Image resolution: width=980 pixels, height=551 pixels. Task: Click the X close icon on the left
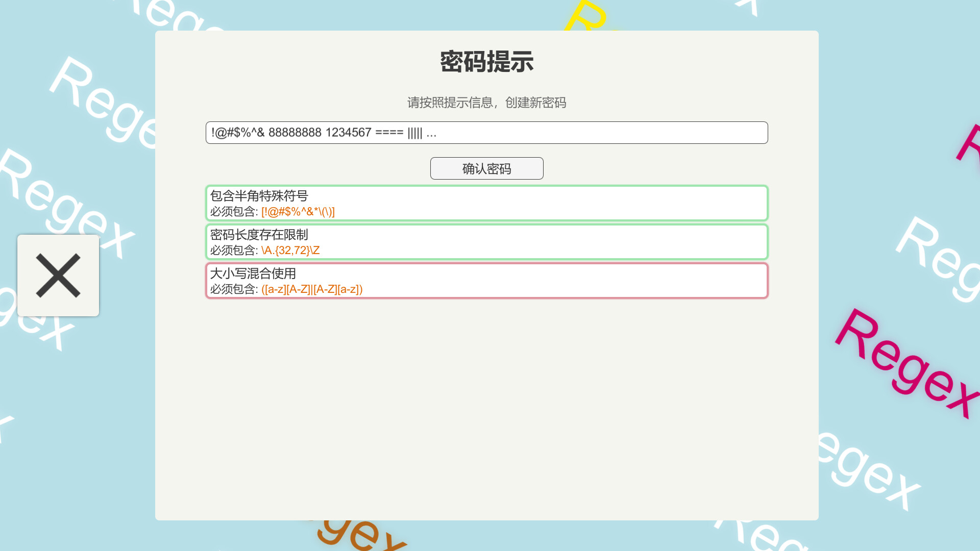[58, 275]
